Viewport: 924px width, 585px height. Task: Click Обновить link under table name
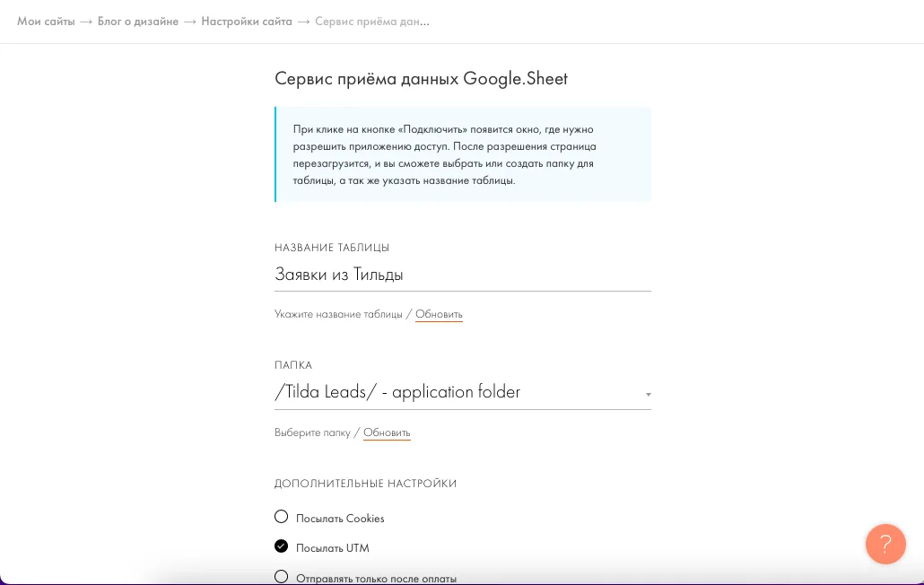[x=439, y=315]
